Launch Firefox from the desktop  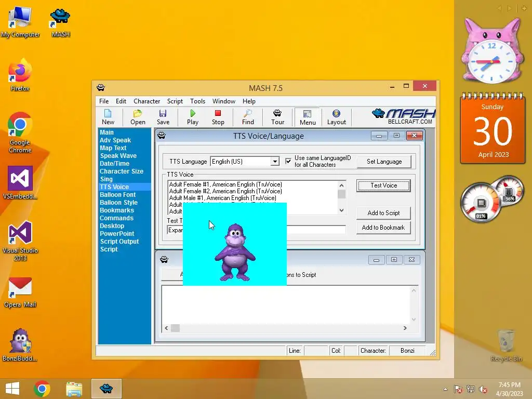(20, 75)
